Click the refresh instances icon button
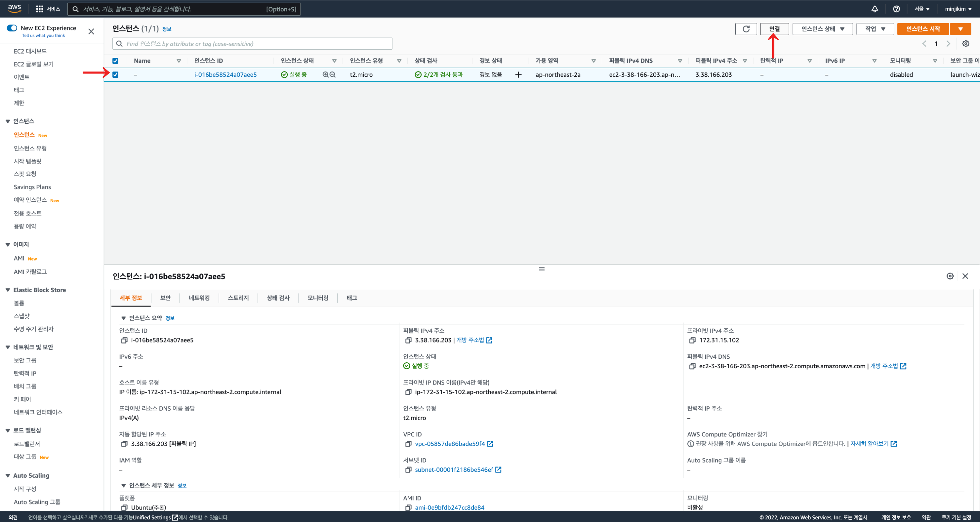 (746, 29)
